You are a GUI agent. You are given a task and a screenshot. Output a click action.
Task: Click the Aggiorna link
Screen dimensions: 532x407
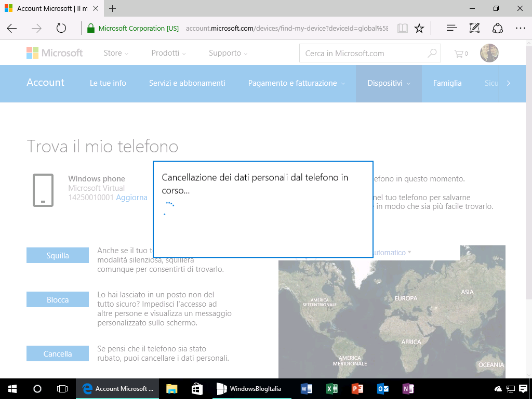[131, 198]
